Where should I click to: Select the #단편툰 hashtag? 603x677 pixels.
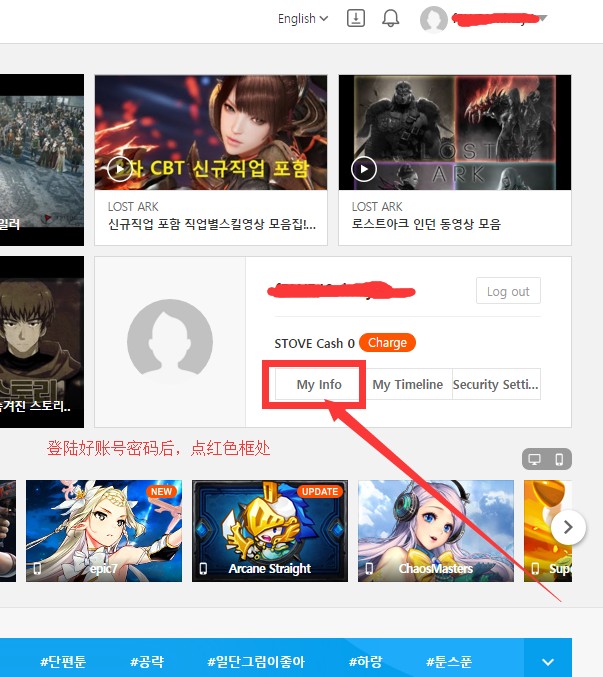coord(63,661)
